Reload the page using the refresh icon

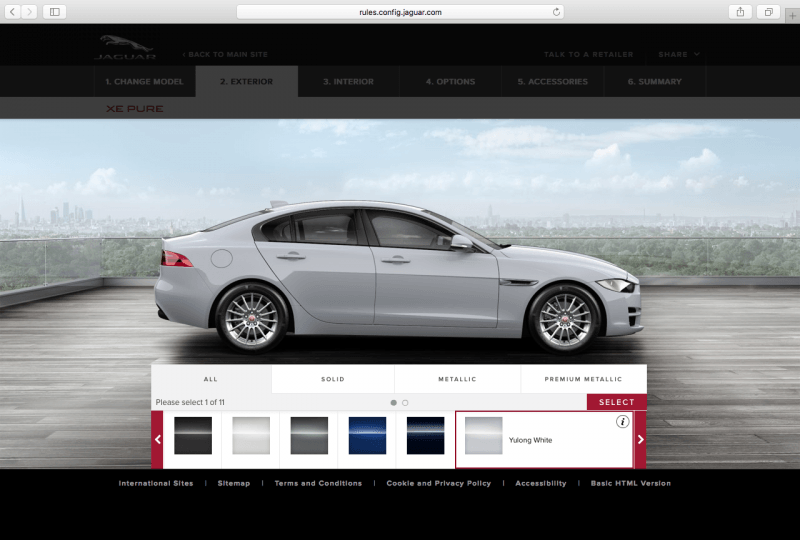pos(556,12)
